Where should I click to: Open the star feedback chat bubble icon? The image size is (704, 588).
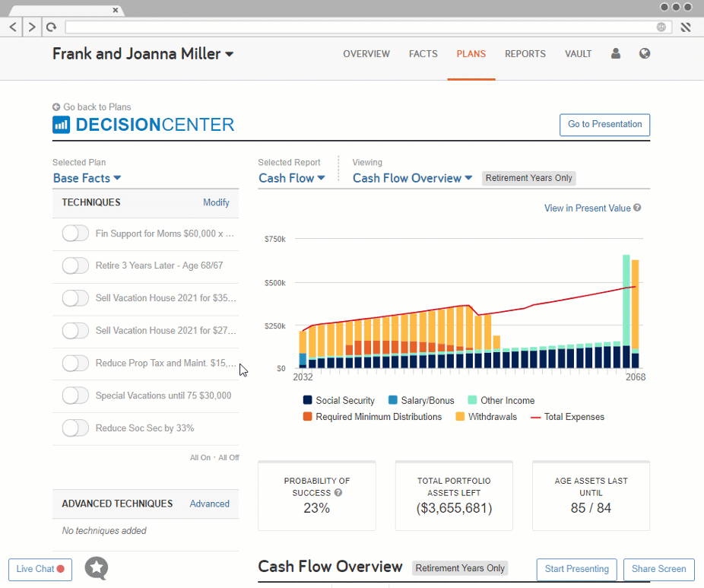(x=97, y=567)
